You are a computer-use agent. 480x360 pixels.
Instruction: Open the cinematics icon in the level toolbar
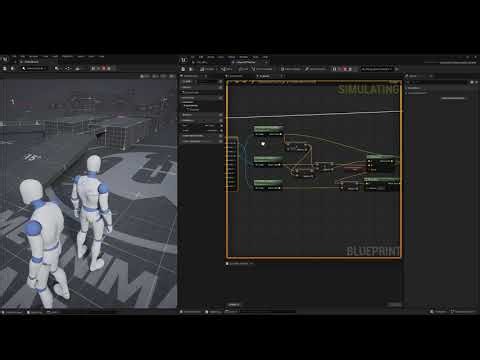point(78,68)
